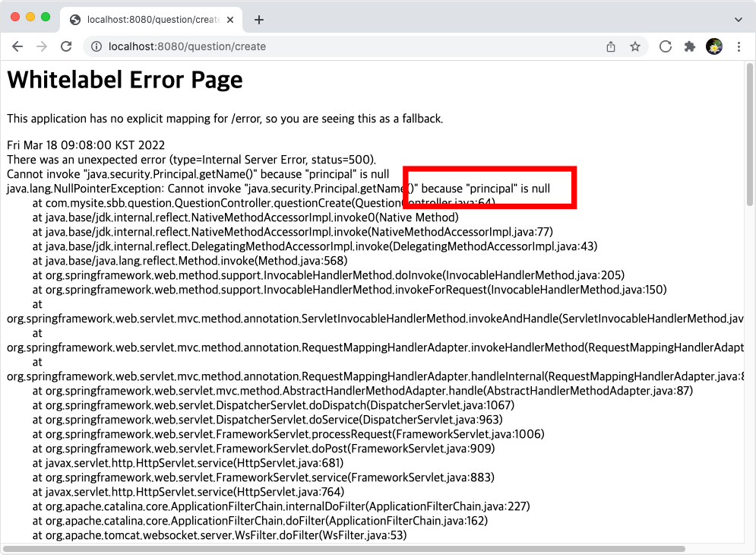Close the localhost:8080/question/create tab
Image resolution: width=756 pixels, height=555 pixels.
tap(230, 20)
